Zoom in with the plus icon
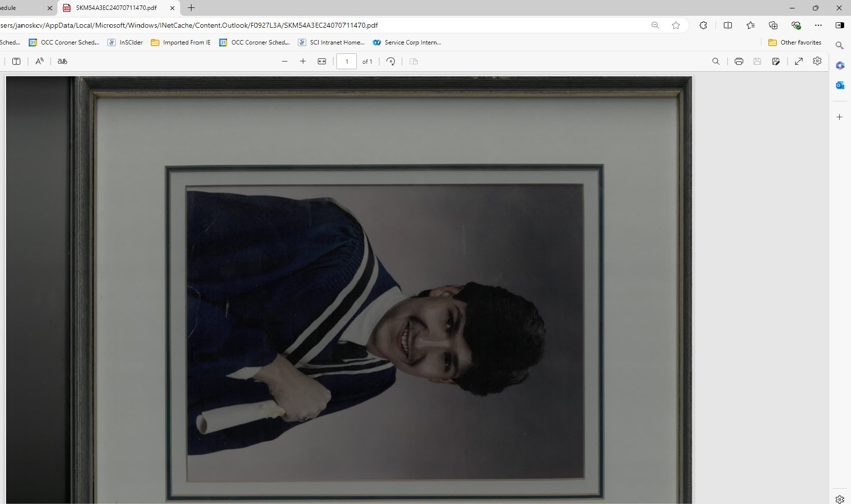The height and width of the screenshot is (504, 851). (303, 61)
